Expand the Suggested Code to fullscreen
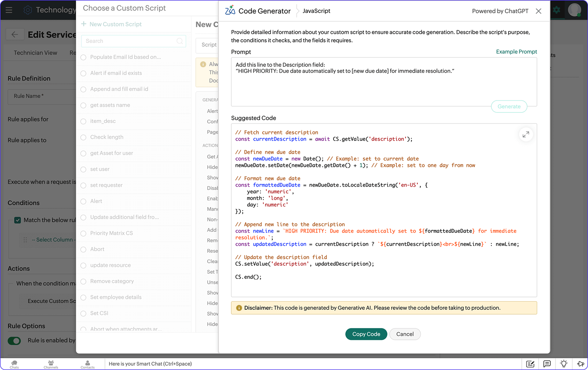The height and width of the screenshot is (370, 588). coord(526,134)
